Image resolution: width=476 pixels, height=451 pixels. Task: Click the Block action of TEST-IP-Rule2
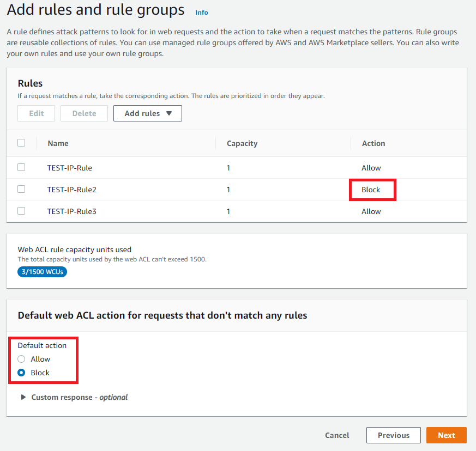371,190
